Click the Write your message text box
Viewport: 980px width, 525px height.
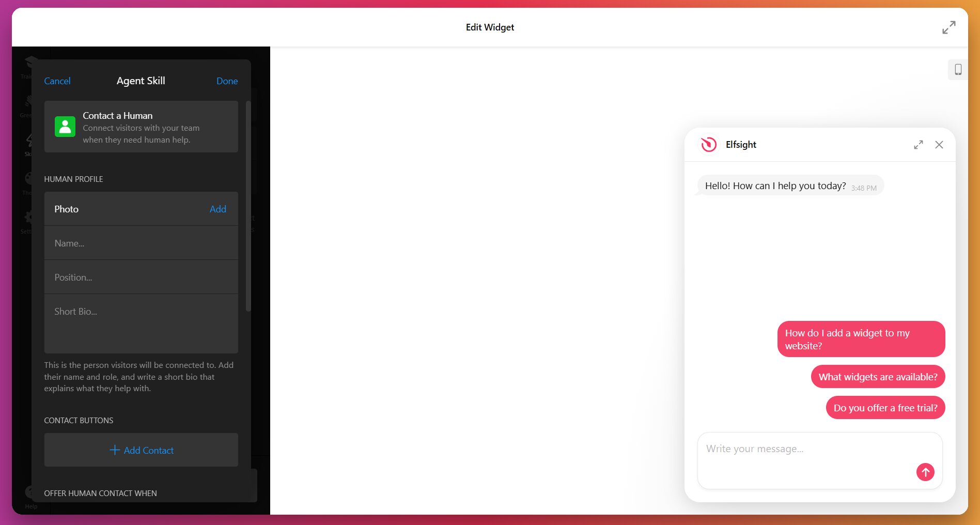(806, 450)
